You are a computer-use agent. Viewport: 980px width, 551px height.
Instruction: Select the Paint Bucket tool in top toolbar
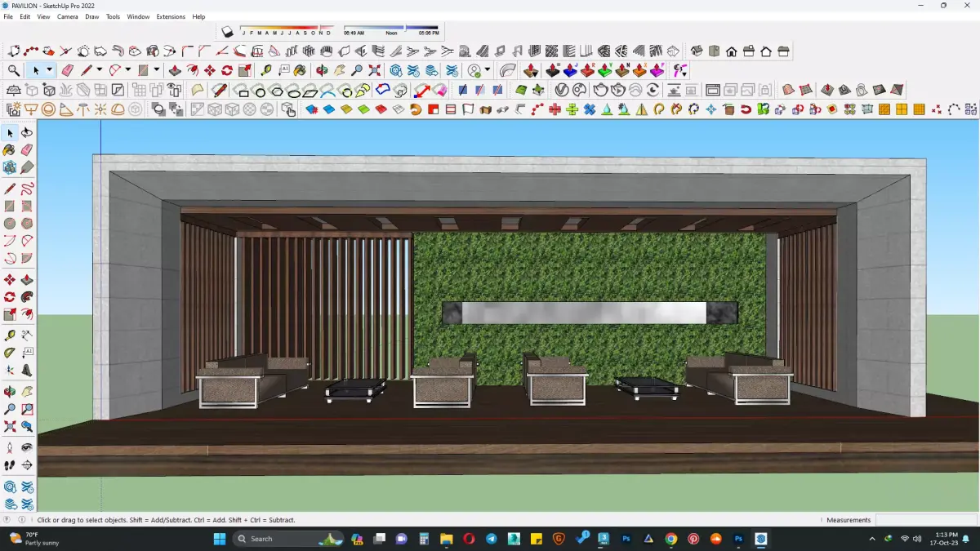[300, 70]
